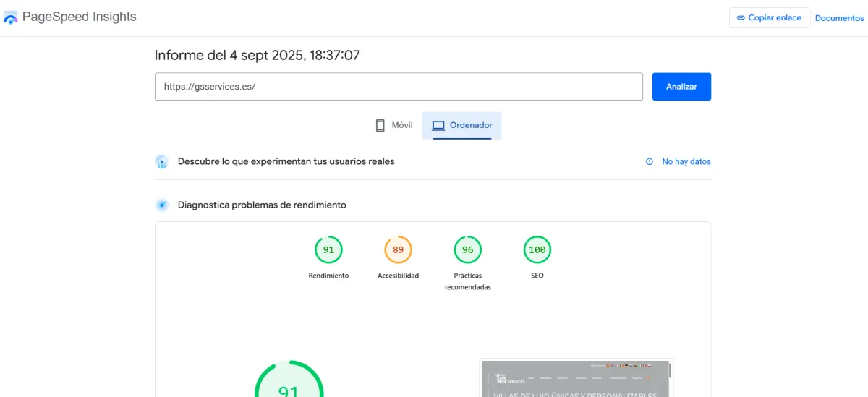Click the report date heading text
Viewport: 868px width, 397px height.
point(258,55)
